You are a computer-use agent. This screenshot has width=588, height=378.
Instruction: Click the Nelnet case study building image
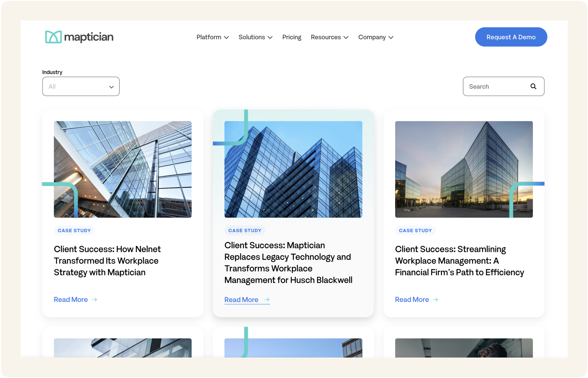click(x=123, y=169)
